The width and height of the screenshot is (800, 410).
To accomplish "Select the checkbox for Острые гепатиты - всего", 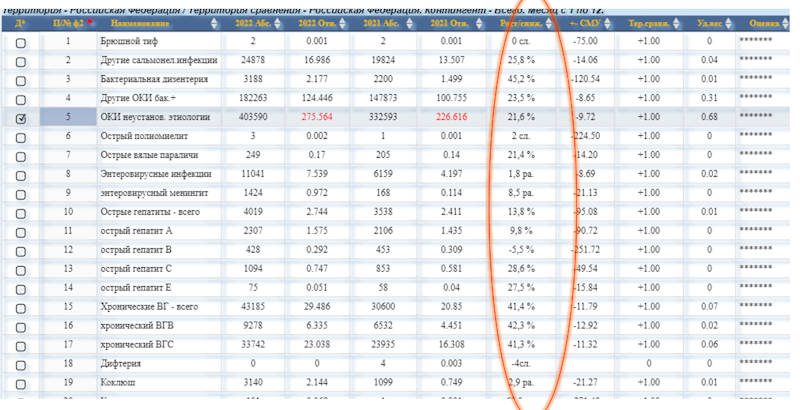I will [x=21, y=213].
